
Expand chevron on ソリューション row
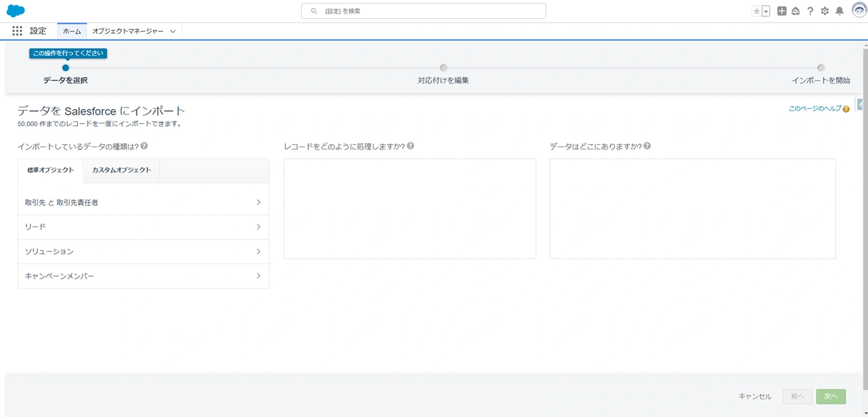pos(258,252)
